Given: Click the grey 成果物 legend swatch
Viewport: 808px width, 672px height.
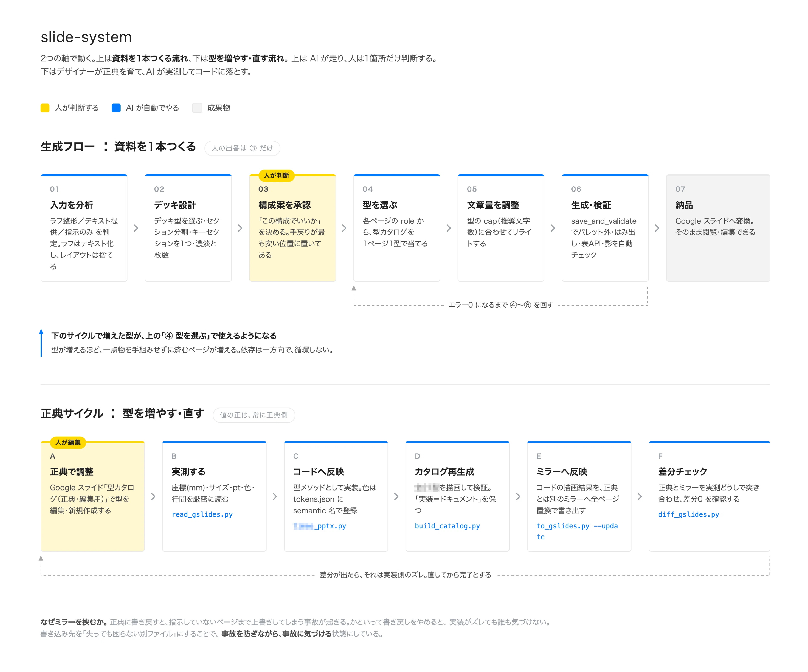Looking at the screenshot, I should click(x=197, y=108).
